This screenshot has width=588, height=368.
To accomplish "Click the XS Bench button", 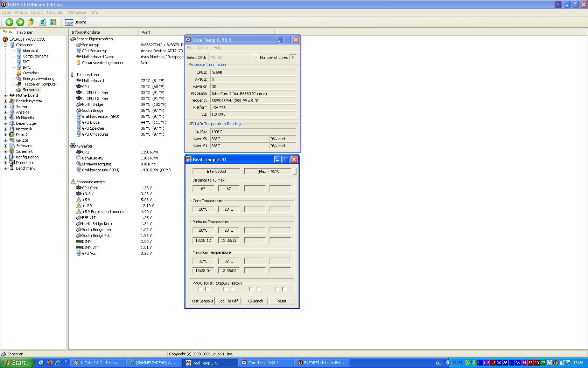I will tap(255, 301).
